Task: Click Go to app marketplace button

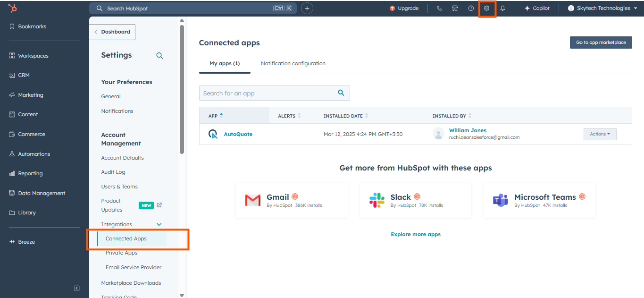Action: 601,43
